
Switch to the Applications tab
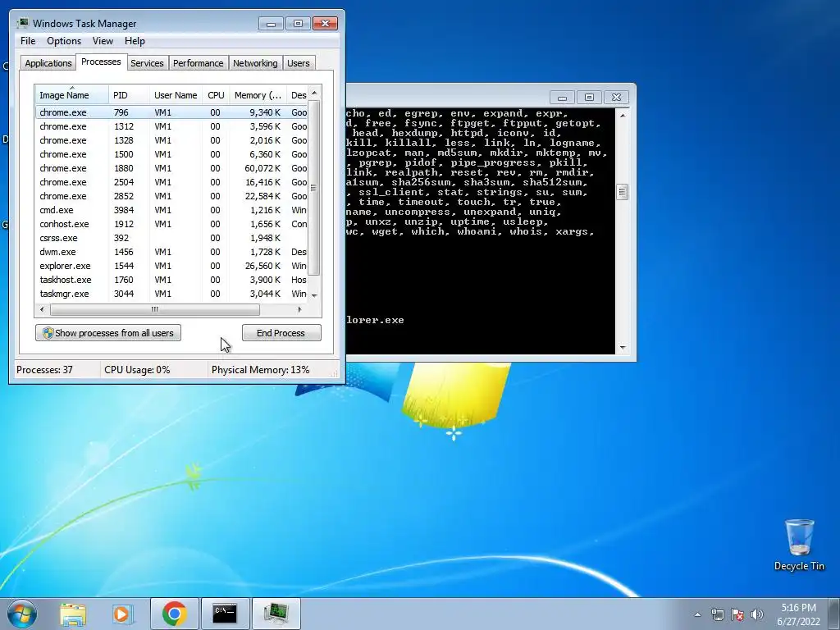pyautogui.click(x=48, y=63)
